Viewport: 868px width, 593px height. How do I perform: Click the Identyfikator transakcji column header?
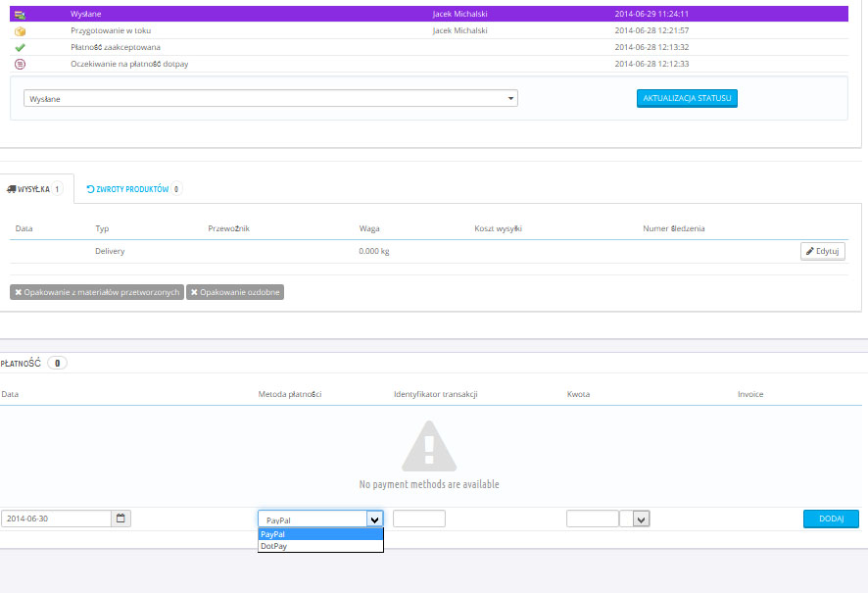(x=436, y=394)
